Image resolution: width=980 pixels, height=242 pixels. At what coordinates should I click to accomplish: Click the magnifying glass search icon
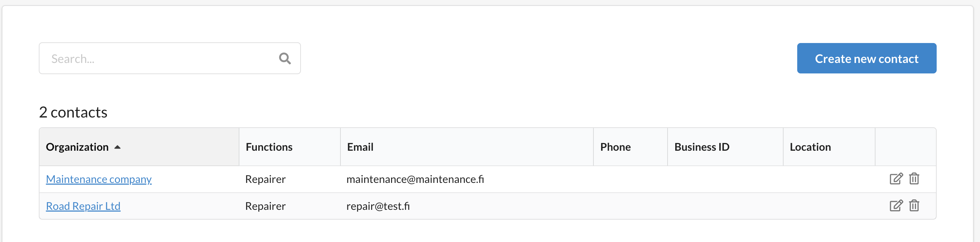[x=284, y=59]
